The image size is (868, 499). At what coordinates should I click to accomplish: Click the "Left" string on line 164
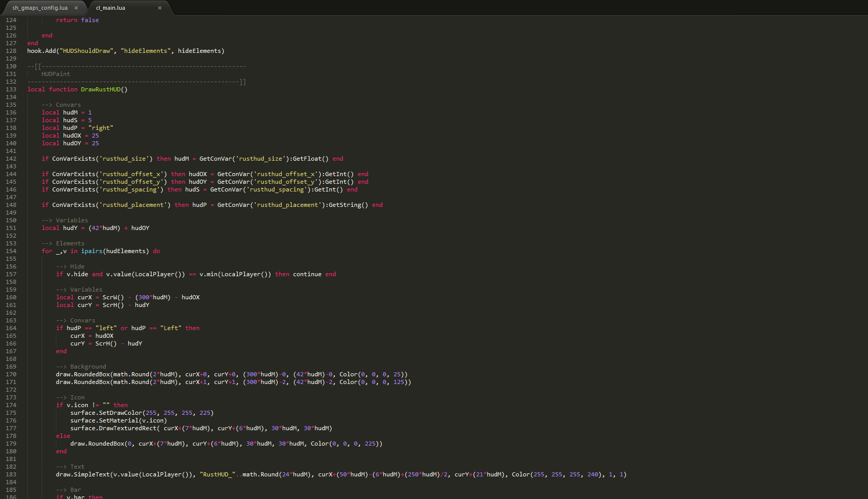[170, 328]
